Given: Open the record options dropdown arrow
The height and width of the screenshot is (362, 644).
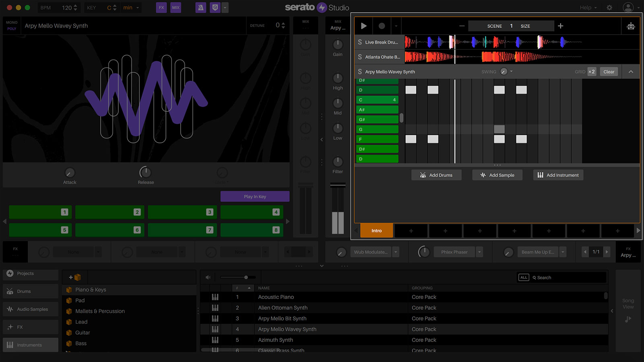Looking at the screenshot, I should click(x=396, y=26).
